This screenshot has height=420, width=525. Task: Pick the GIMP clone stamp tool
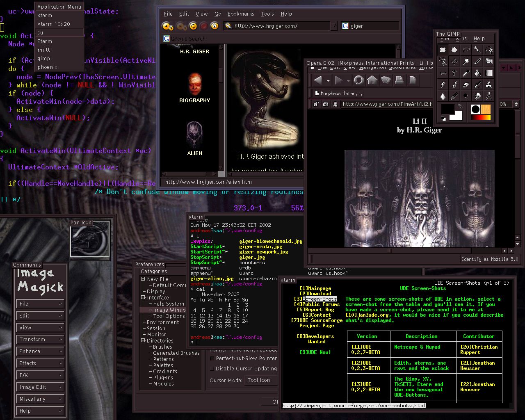click(489, 84)
